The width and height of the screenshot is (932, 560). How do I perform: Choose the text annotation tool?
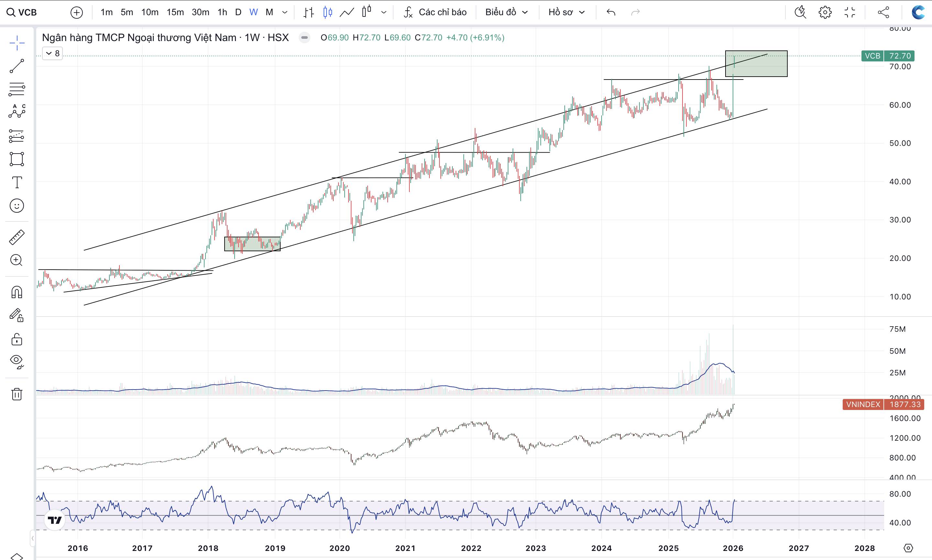click(17, 183)
